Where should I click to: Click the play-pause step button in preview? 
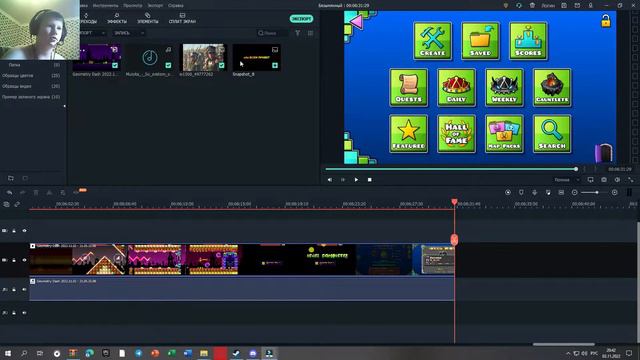(x=343, y=180)
